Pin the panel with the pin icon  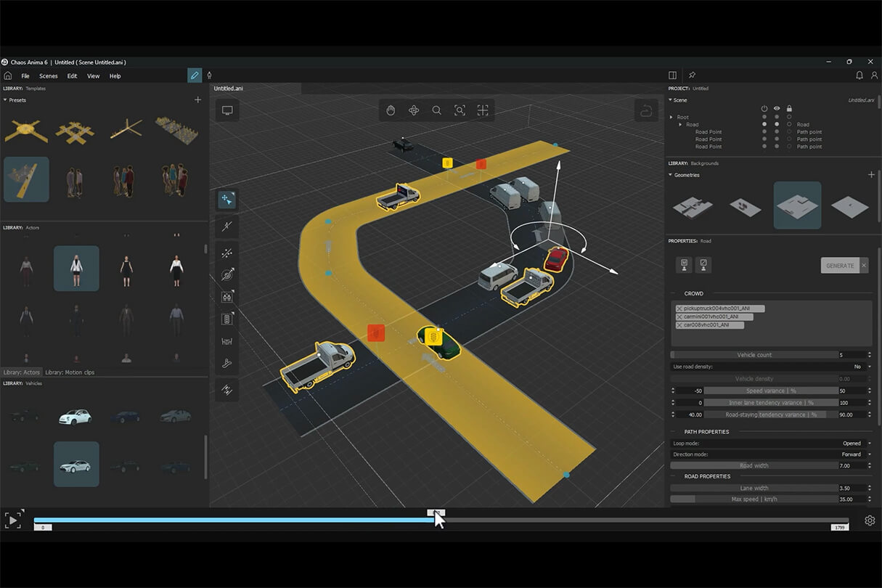tap(692, 75)
